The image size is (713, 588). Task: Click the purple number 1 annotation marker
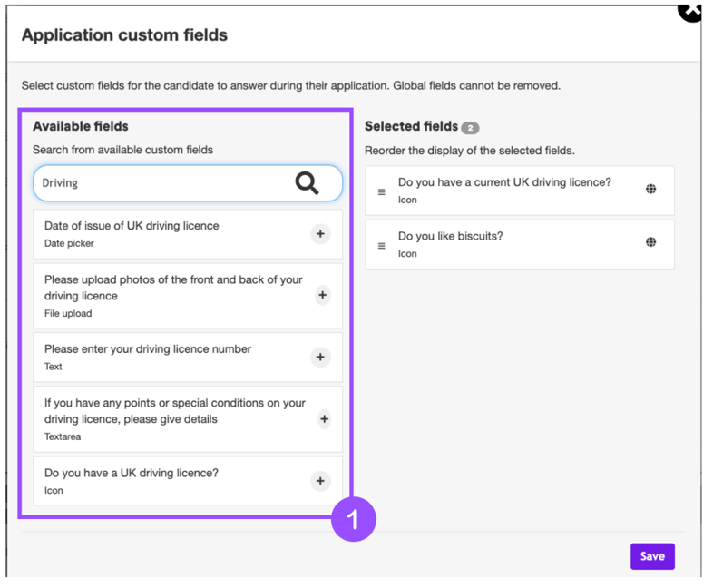pyautogui.click(x=353, y=519)
